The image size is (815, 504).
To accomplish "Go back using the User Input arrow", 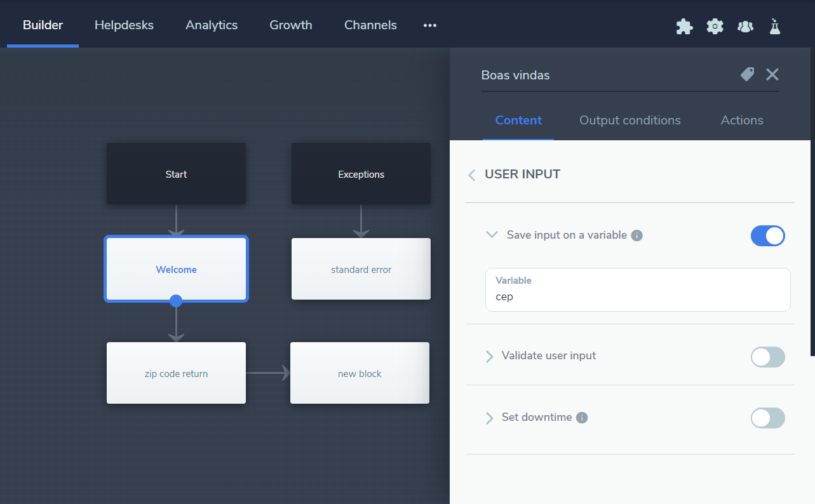I will coord(471,175).
